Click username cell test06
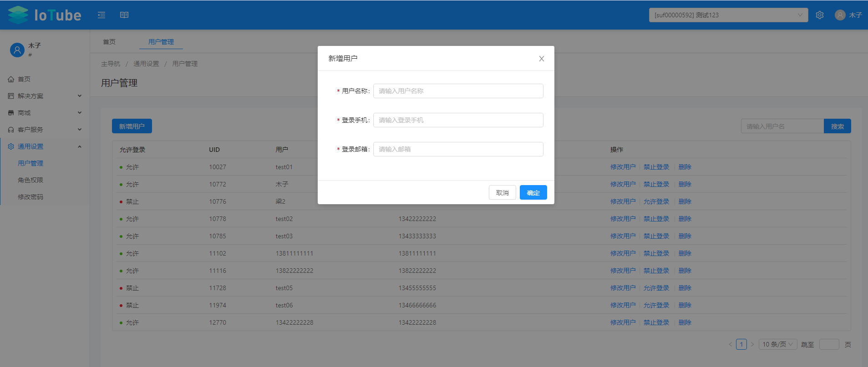 [x=284, y=305]
